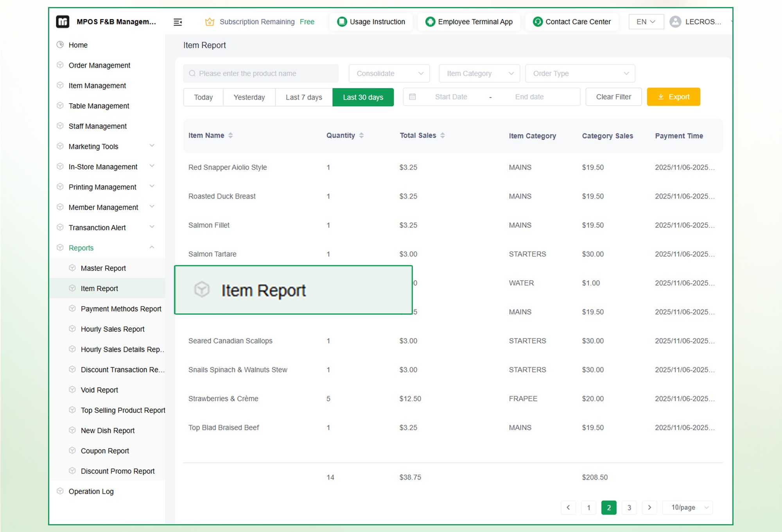The height and width of the screenshot is (532, 782).
Task: Click the End date field
Action: pos(529,97)
